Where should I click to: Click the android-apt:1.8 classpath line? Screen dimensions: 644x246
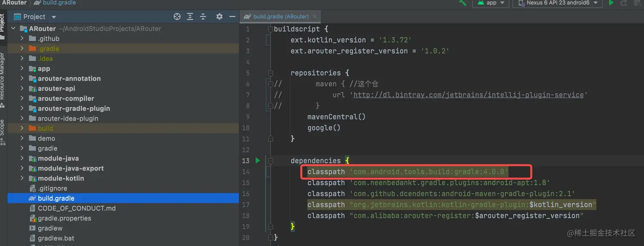click(428, 182)
